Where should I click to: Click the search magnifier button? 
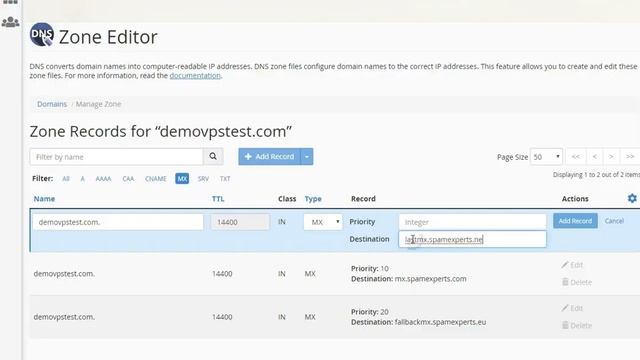click(213, 157)
